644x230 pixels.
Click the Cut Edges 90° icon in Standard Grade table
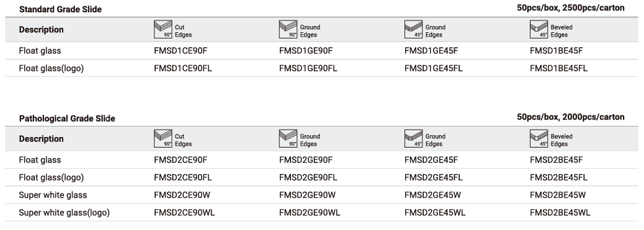[163, 30]
